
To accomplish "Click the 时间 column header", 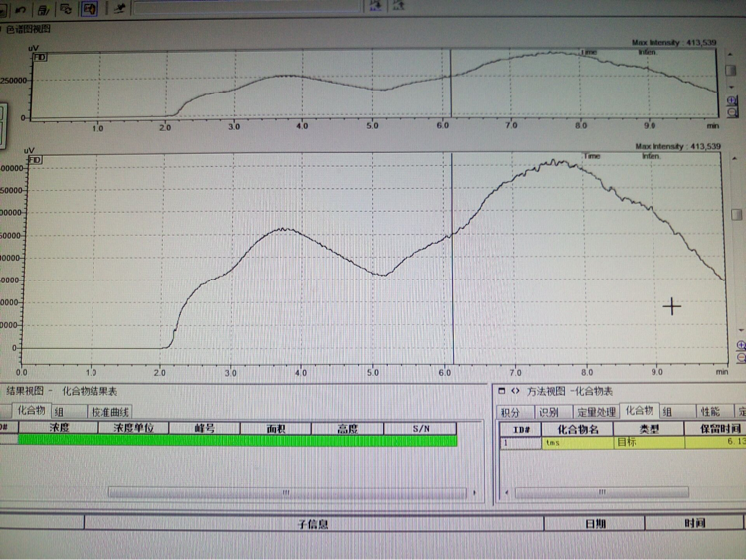I will point(694,523).
